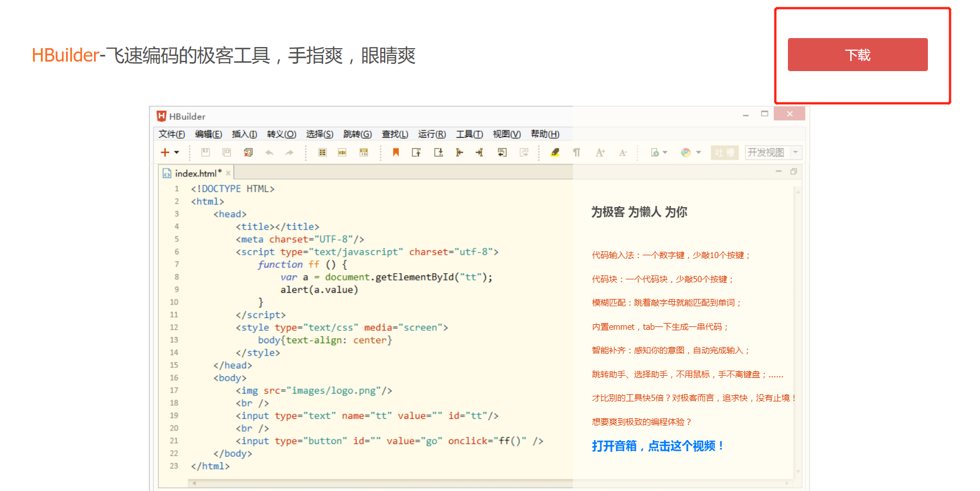Click the increase font size A+ icon

(600, 152)
